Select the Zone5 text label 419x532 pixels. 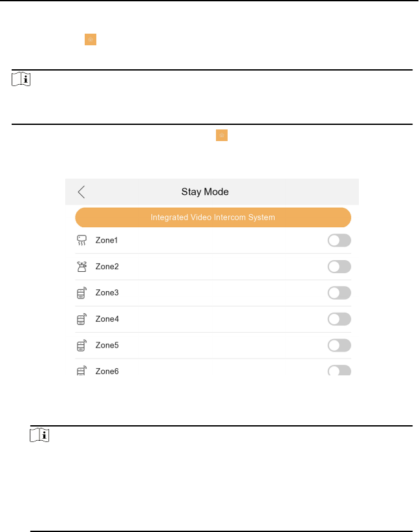point(107,346)
